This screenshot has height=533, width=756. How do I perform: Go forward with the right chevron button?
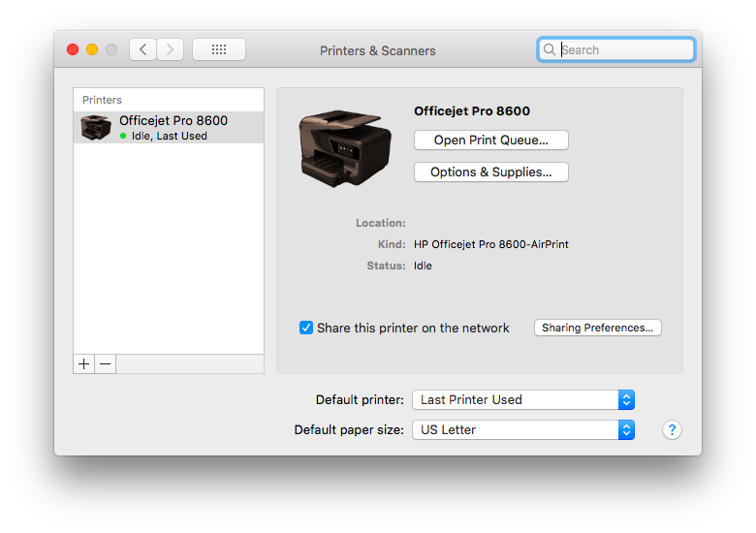click(170, 49)
